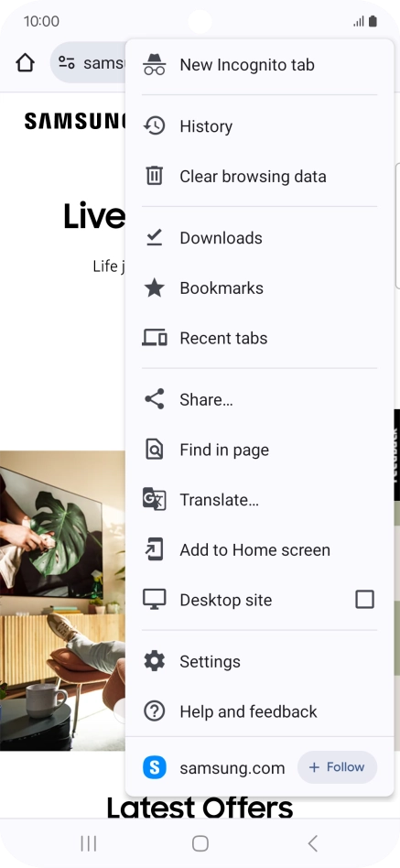
Task: Open Help and feedback
Action: point(259,711)
